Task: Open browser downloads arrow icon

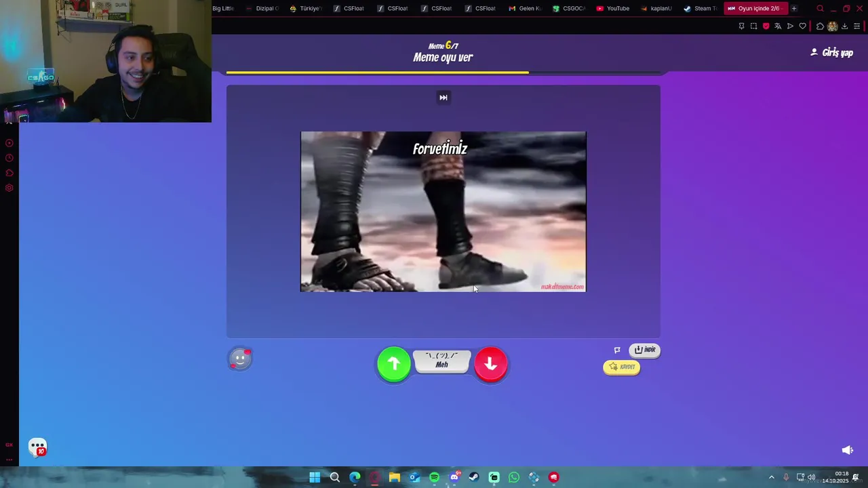Action: pyautogui.click(x=844, y=26)
